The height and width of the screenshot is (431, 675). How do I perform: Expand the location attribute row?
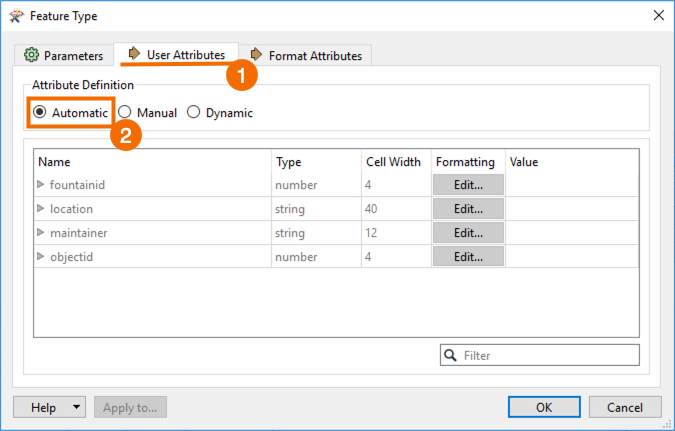(x=40, y=208)
